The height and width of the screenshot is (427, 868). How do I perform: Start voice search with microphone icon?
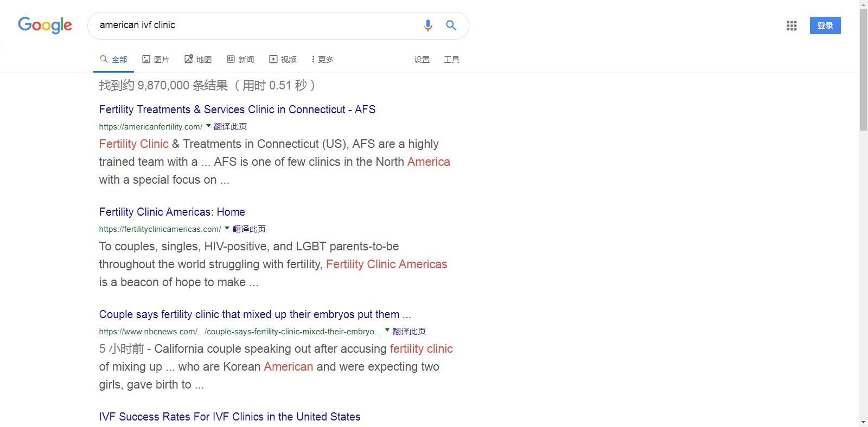(x=427, y=25)
